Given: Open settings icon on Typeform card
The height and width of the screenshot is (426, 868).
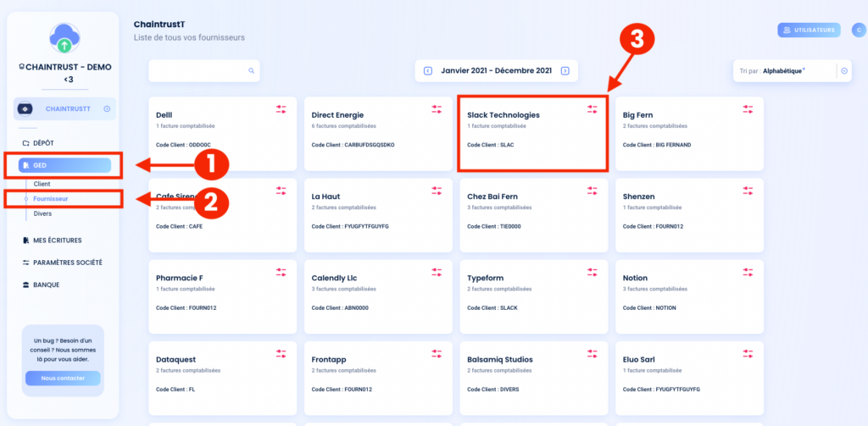Looking at the screenshot, I should (x=593, y=272).
